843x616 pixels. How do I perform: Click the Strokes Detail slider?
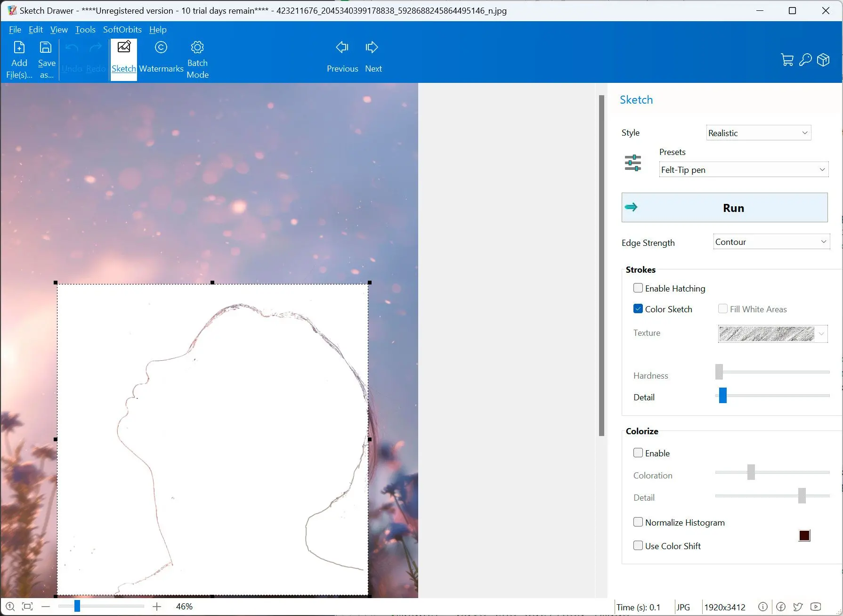[772, 396]
